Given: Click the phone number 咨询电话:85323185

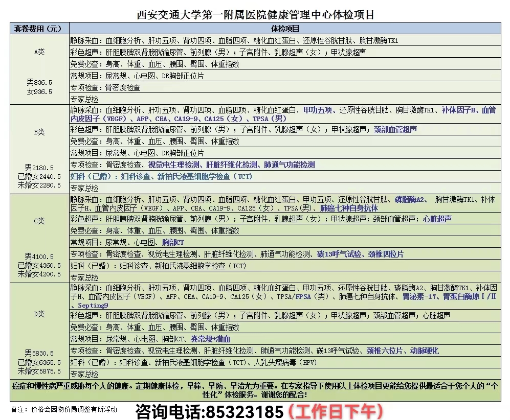Looking at the screenshot, I should [x=209, y=412].
